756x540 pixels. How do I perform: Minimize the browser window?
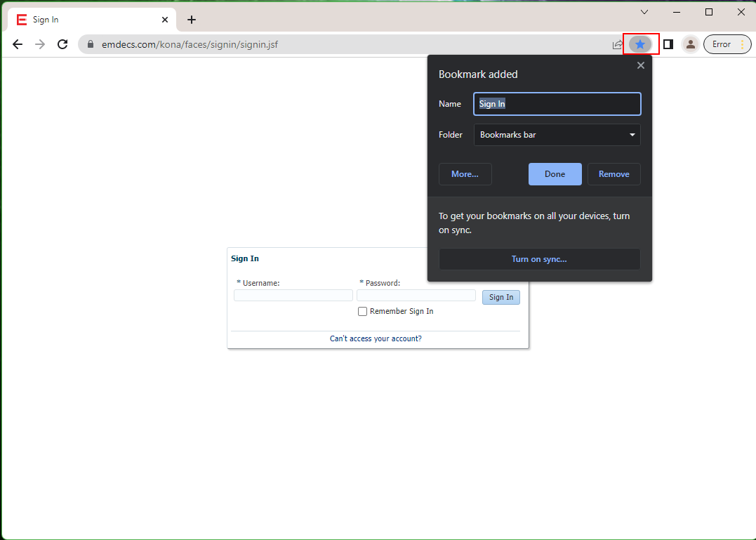pyautogui.click(x=677, y=12)
